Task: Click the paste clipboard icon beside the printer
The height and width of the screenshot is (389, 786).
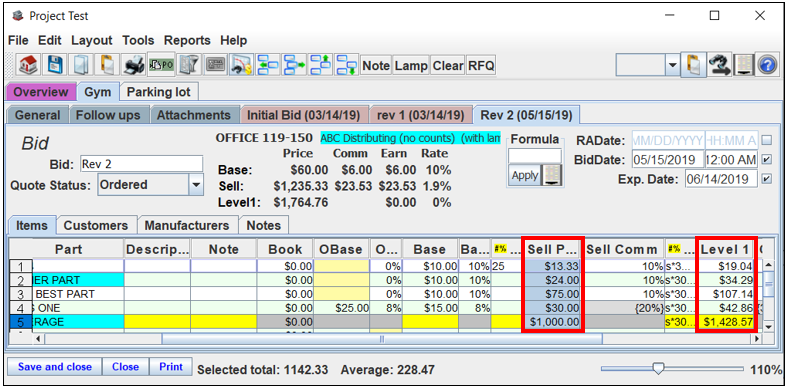Action: click(108, 65)
